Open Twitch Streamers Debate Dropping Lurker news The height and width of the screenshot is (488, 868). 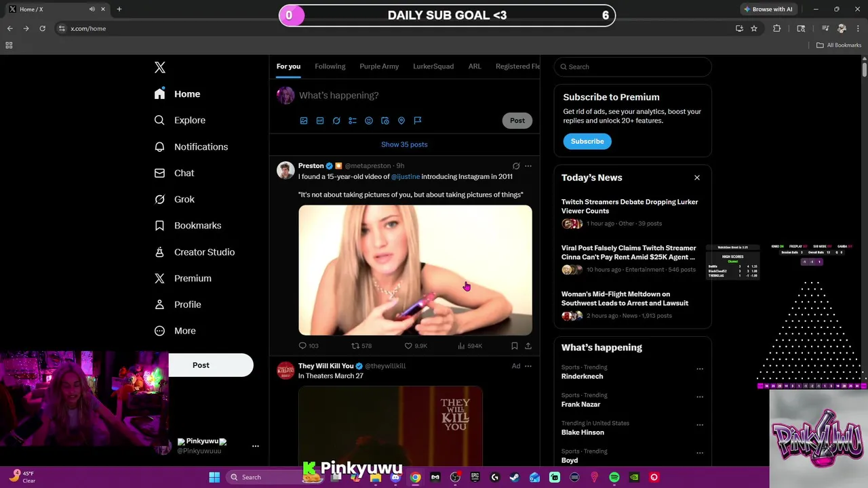click(x=629, y=206)
